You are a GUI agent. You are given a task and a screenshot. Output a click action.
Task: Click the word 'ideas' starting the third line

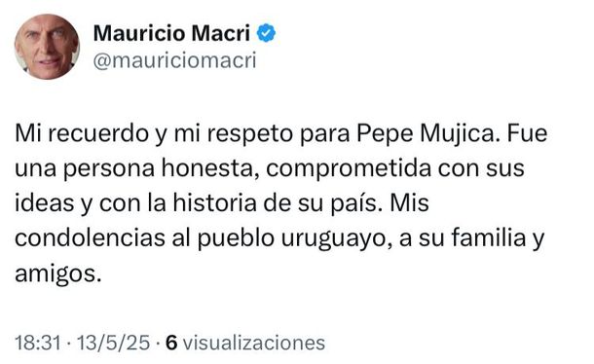tap(45, 203)
